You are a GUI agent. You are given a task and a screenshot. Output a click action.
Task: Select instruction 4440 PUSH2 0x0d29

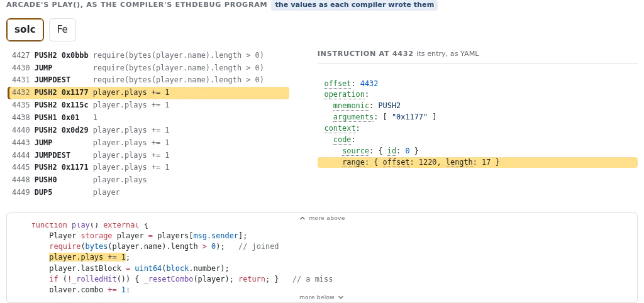point(148,130)
